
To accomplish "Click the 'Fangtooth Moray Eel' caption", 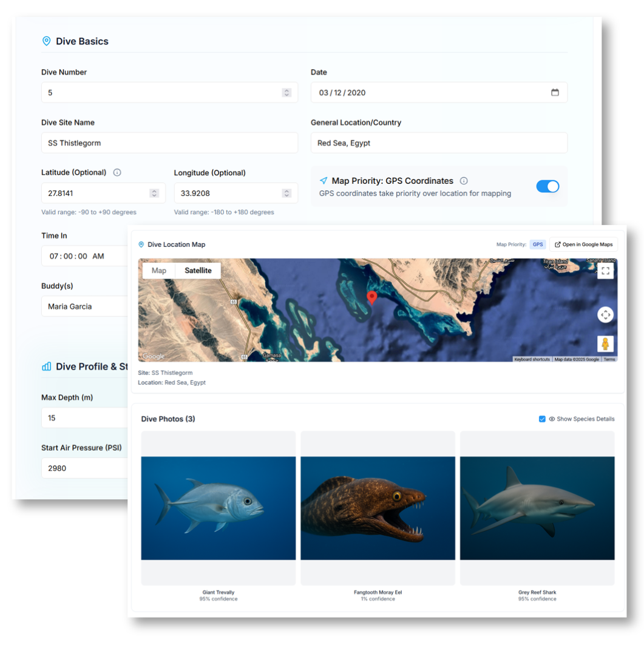I will tap(378, 592).
